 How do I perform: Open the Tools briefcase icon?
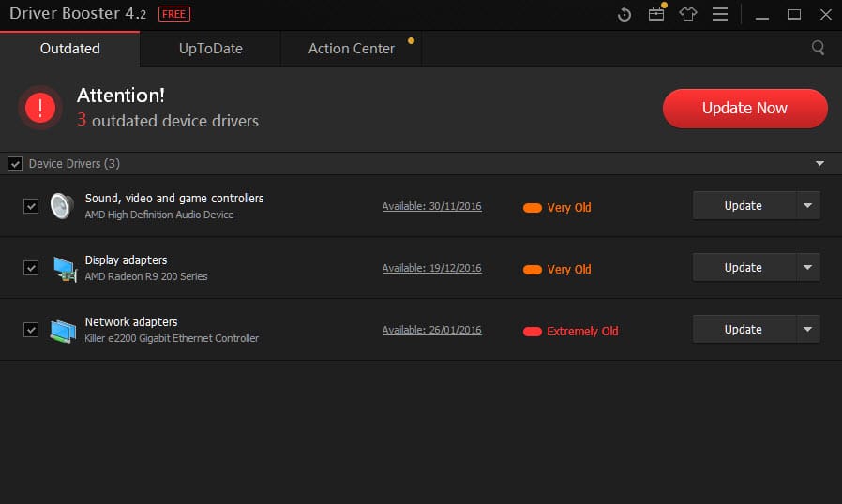tap(656, 15)
